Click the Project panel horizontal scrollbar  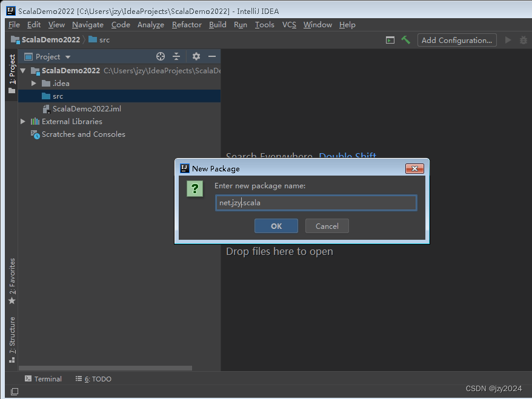click(105, 368)
